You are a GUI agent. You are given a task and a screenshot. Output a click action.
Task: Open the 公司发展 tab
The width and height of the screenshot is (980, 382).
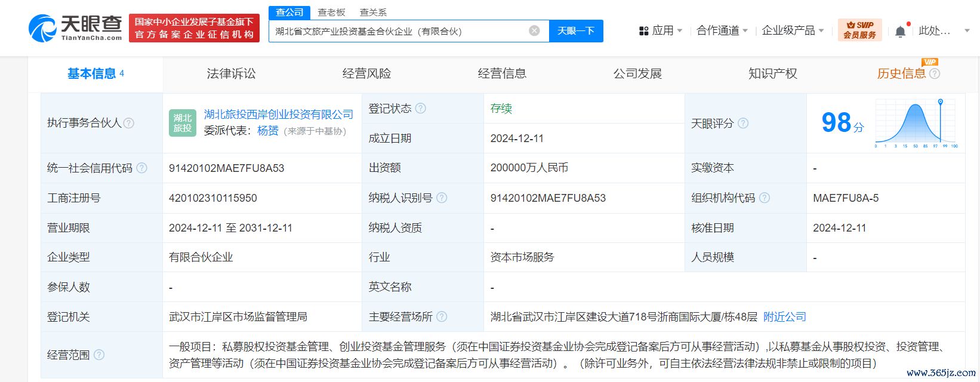(x=637, y=73)
